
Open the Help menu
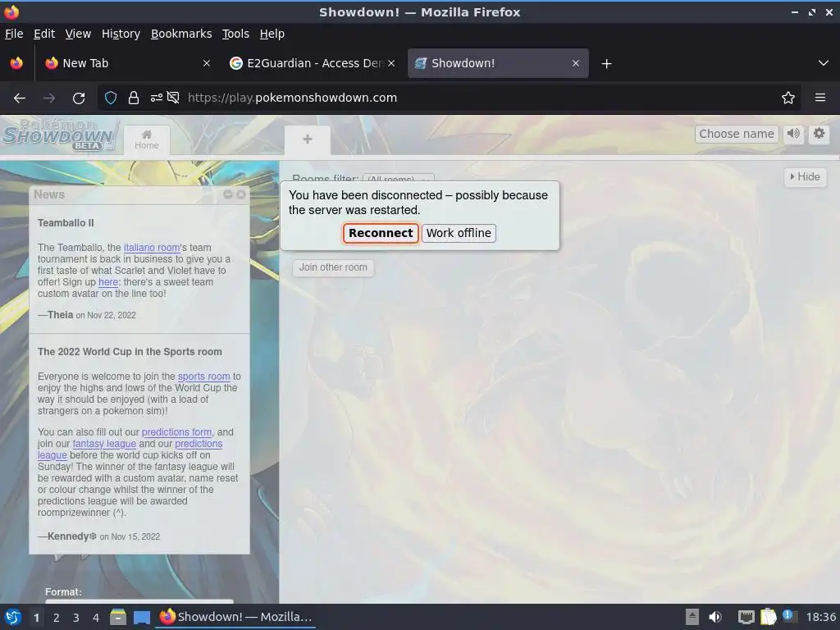coord(272,34)
